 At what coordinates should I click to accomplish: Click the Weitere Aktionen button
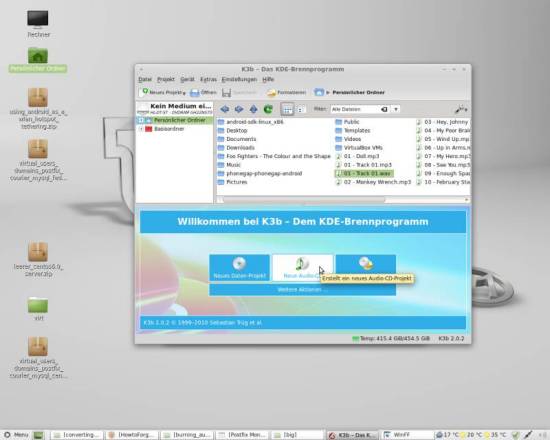click(x=302, y=289)
